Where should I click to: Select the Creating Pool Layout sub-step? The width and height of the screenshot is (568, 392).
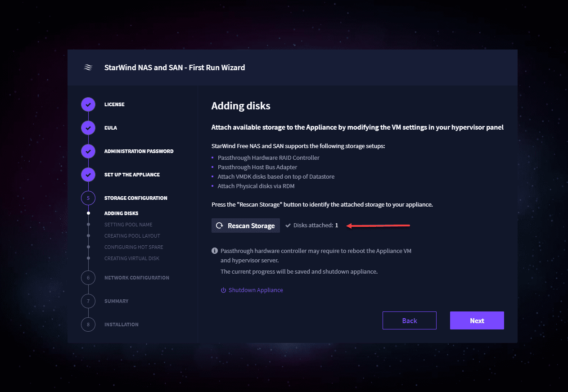132,236
